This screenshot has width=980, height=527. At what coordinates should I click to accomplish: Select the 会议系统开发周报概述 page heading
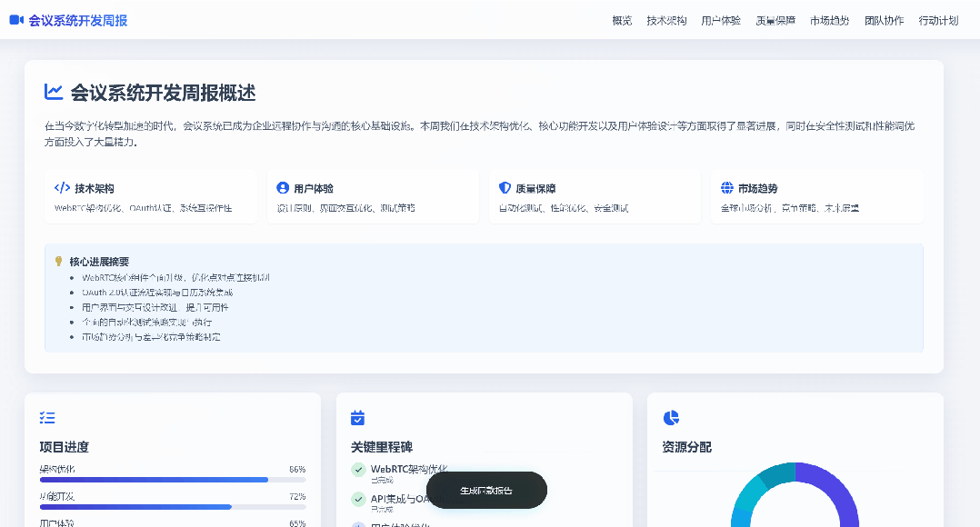point(163,93)
